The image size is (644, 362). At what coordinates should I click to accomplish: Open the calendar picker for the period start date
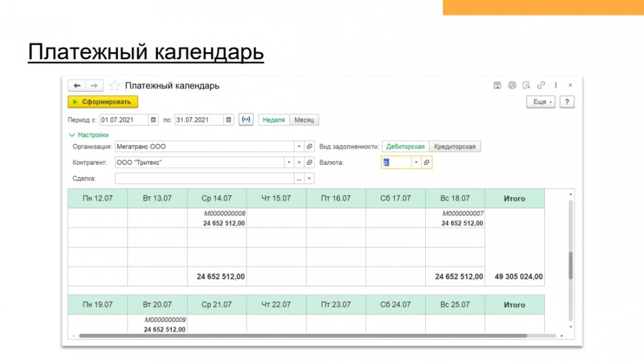pyautogui.click(x=153, y=120)
